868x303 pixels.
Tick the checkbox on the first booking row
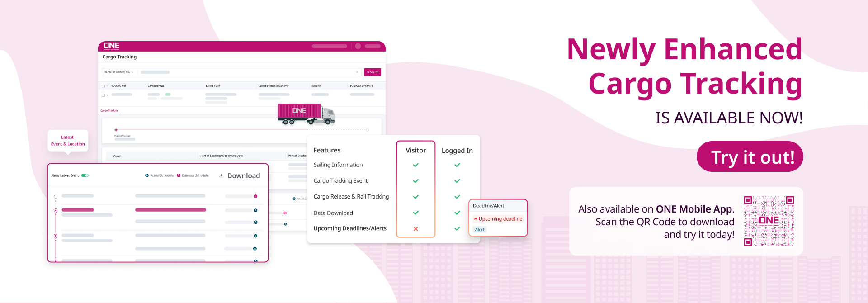[103, 95]
